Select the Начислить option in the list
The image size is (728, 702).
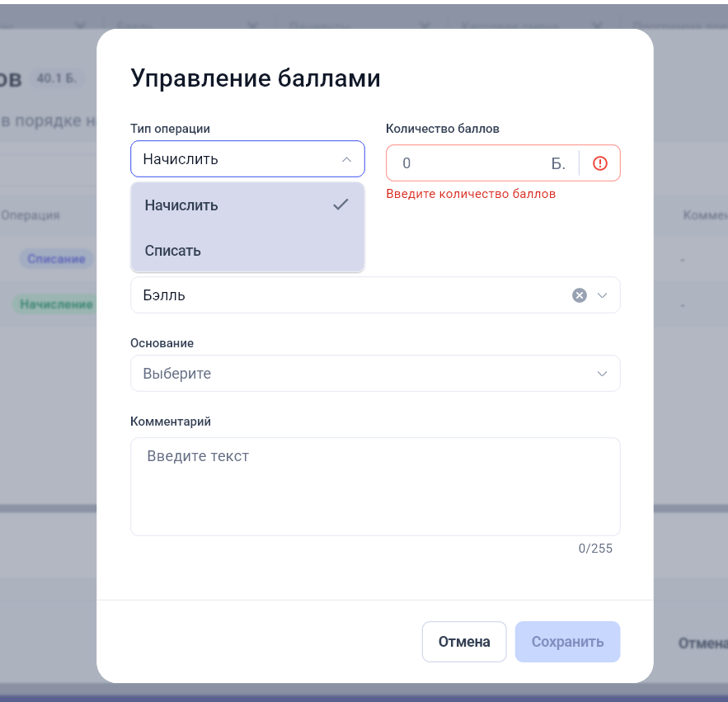coord(247,205)
